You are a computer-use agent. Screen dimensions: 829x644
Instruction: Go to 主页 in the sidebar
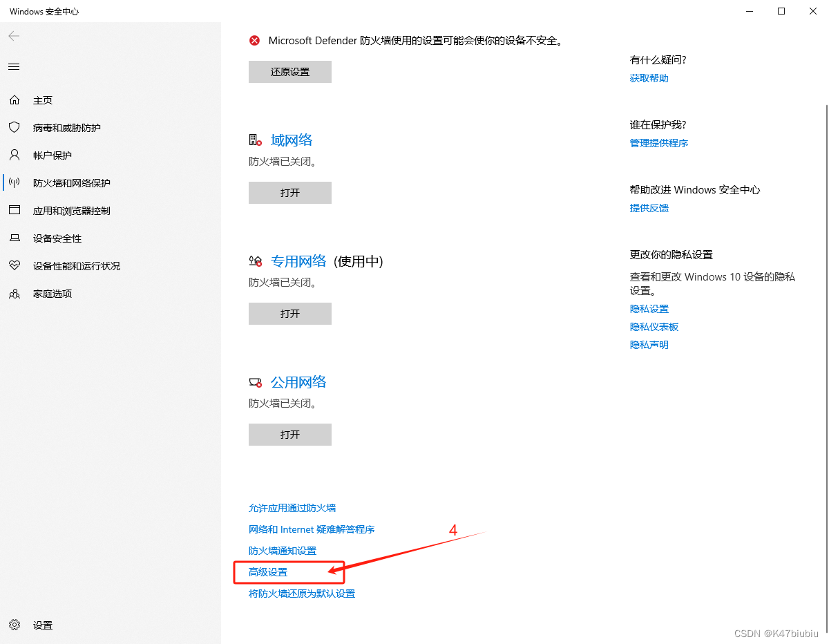(x=43, y=100)
